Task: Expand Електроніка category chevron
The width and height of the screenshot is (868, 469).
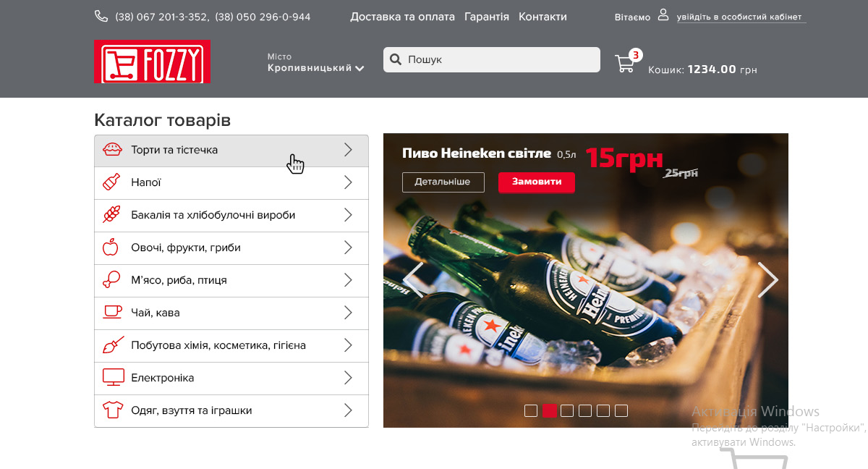Action: coord(348,378)
